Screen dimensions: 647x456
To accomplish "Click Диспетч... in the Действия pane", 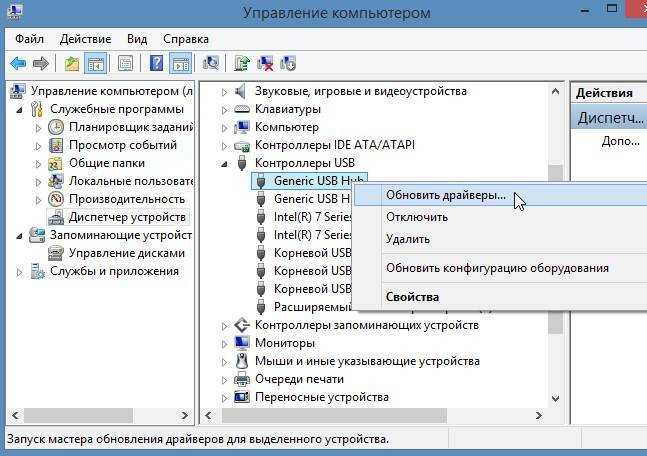I will [609, 118].
